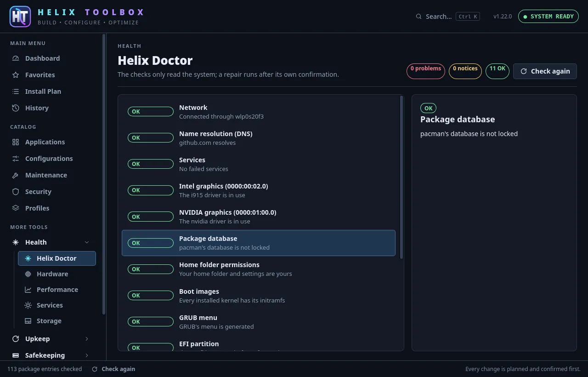This screenshot has height=377, width=588.
Task: Click the Ctrl K shortcut hint
Action: (468, 17)
